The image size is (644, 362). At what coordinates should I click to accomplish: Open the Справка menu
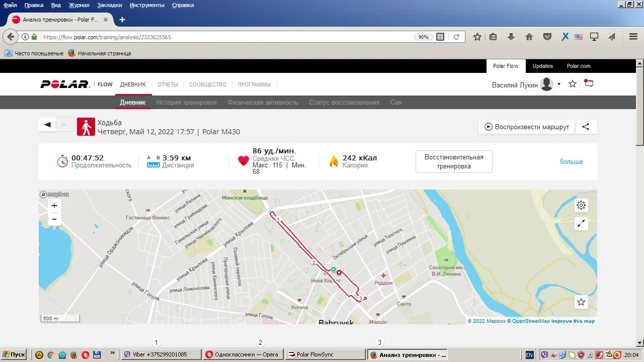(x=183, y=5)
